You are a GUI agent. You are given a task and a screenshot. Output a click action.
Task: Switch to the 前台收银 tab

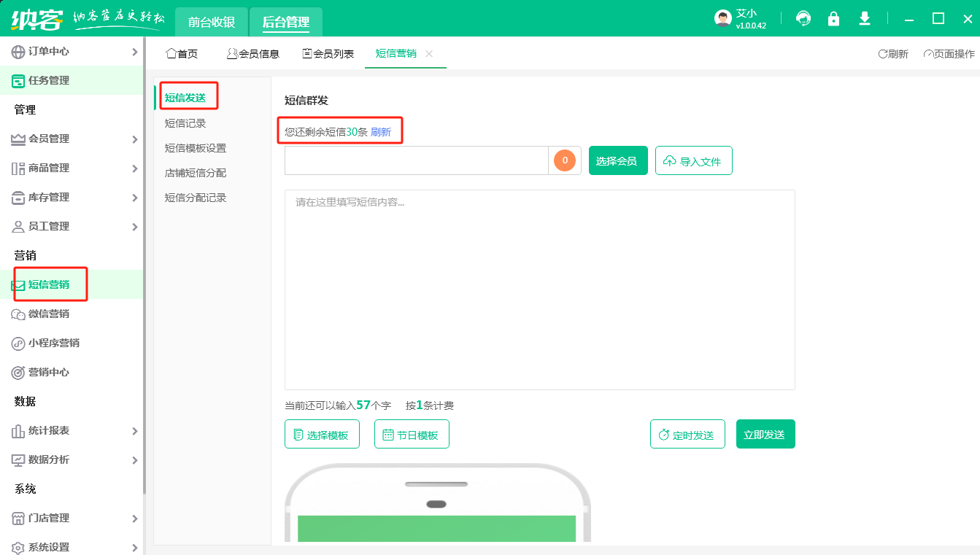[x=212, y=22]
